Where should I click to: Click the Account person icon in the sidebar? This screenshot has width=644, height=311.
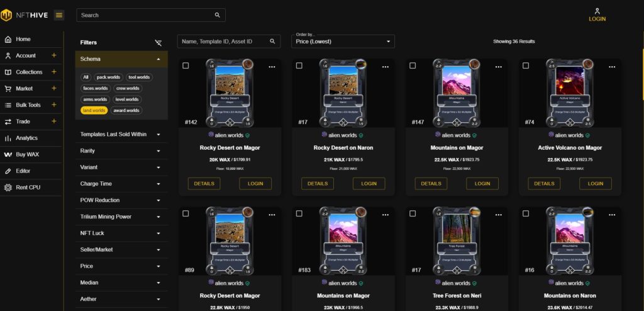click(8, 56)
